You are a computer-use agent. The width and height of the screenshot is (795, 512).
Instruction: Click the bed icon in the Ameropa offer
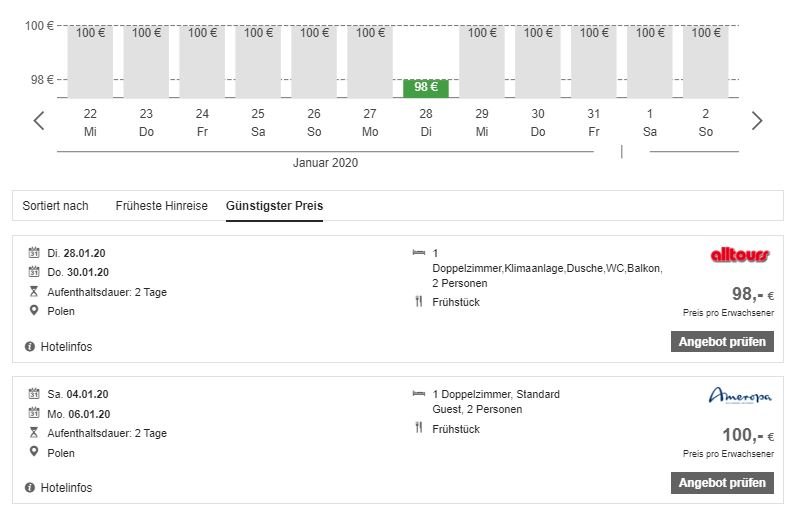pyautogui.click(x=418, y=394)
